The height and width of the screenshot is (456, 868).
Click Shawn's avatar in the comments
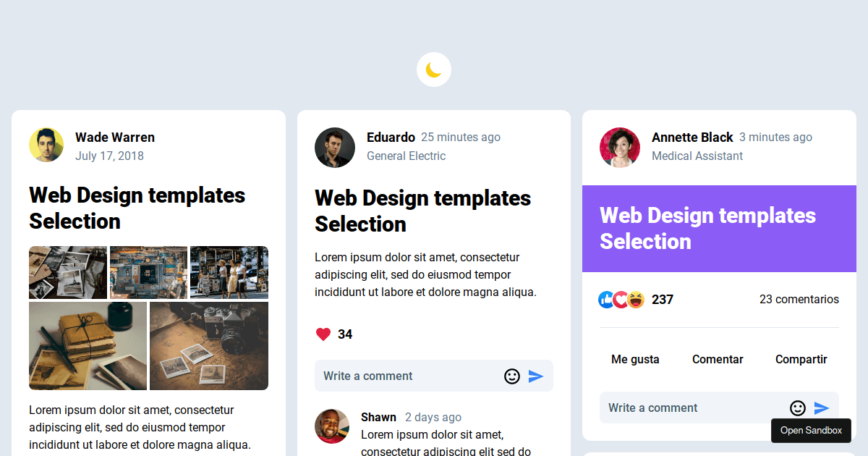click(x=332, y=426)
